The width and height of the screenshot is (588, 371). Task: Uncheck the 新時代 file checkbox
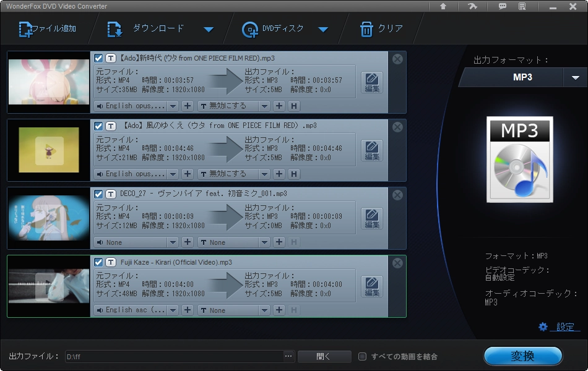coord(98,58)
